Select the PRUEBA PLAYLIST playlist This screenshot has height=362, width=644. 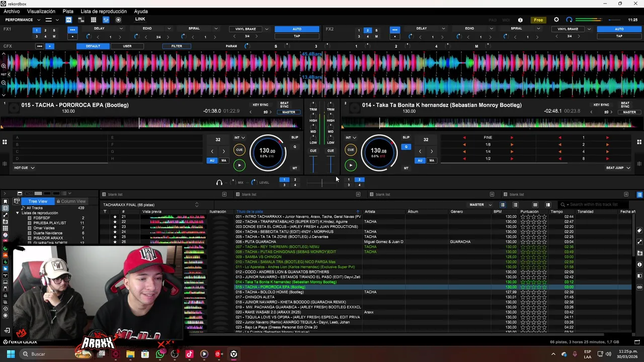(50, 223)
